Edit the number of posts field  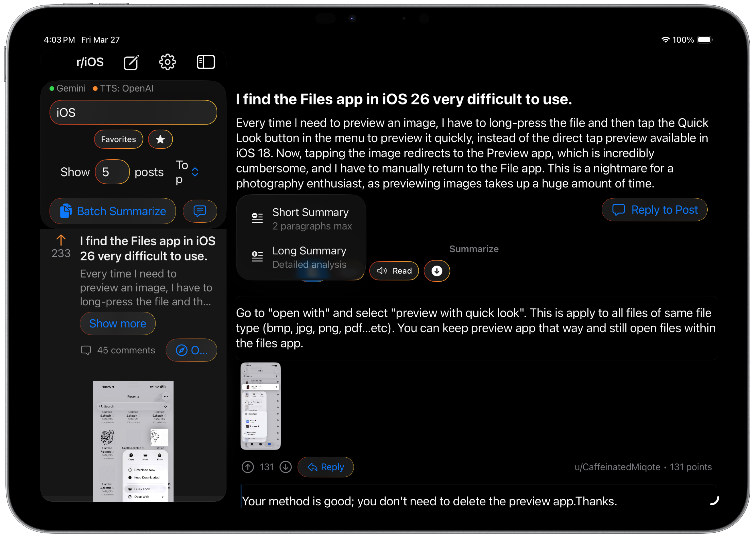(112, 172)
